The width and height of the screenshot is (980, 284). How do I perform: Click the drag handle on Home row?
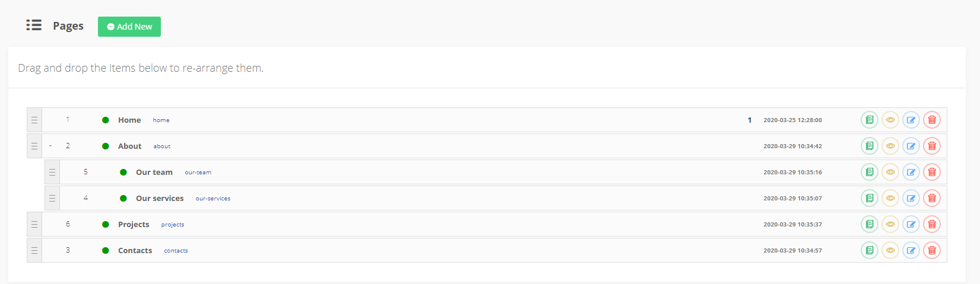[34, 120]
